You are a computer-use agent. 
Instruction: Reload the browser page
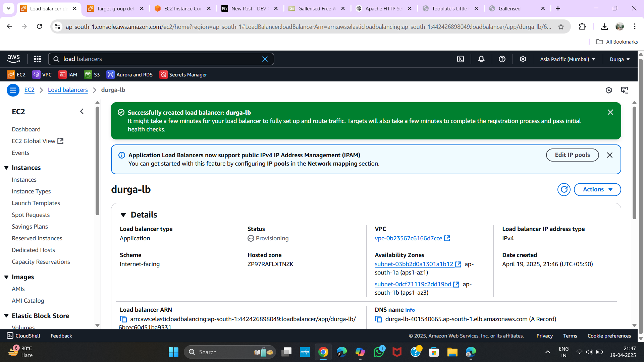40,26
